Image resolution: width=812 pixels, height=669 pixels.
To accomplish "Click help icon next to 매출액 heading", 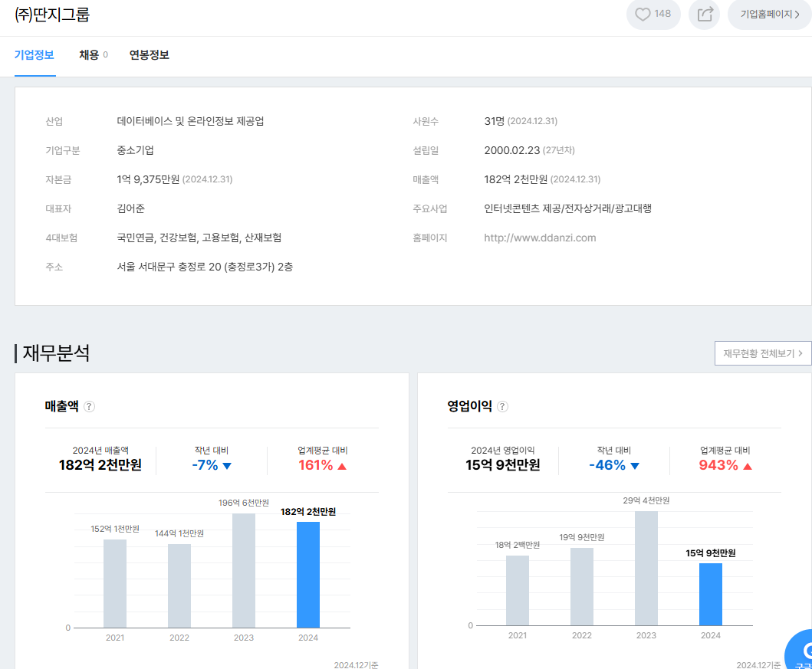I will 89,407.
